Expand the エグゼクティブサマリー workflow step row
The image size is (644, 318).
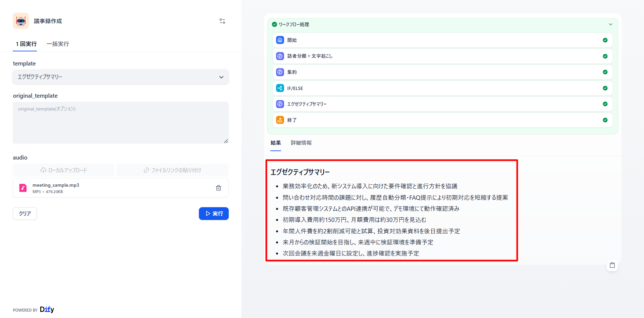pos(442,104)
